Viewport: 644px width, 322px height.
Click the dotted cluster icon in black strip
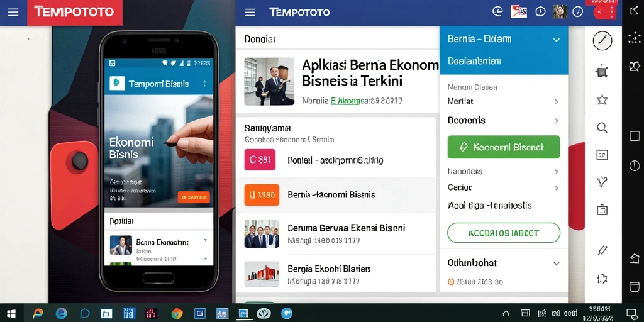634,38
